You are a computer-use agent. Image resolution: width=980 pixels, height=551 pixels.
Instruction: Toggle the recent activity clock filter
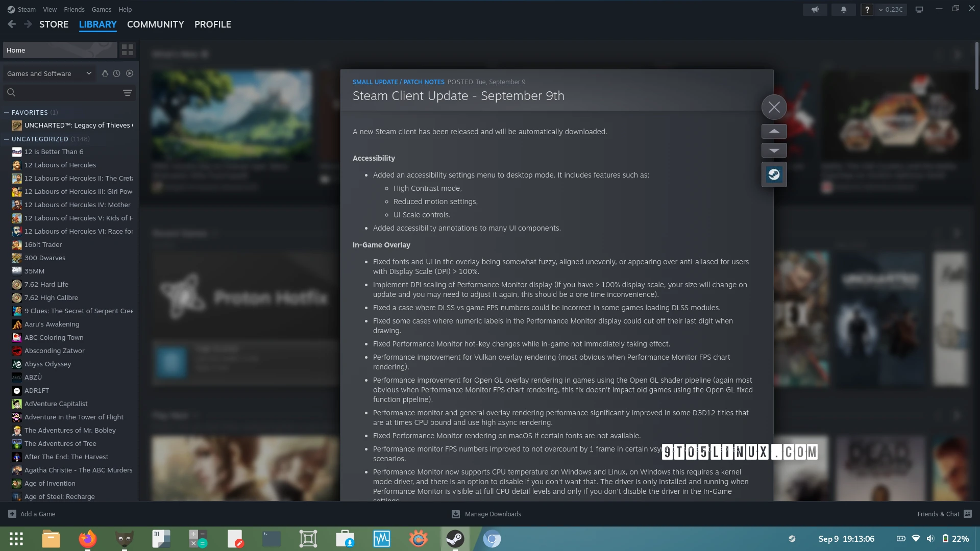tap(117, 73)
